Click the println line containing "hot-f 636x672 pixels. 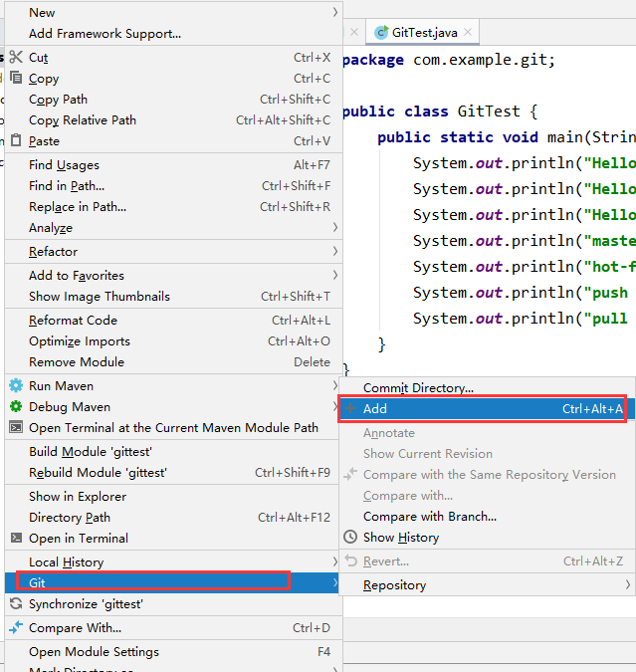[524, 267]
